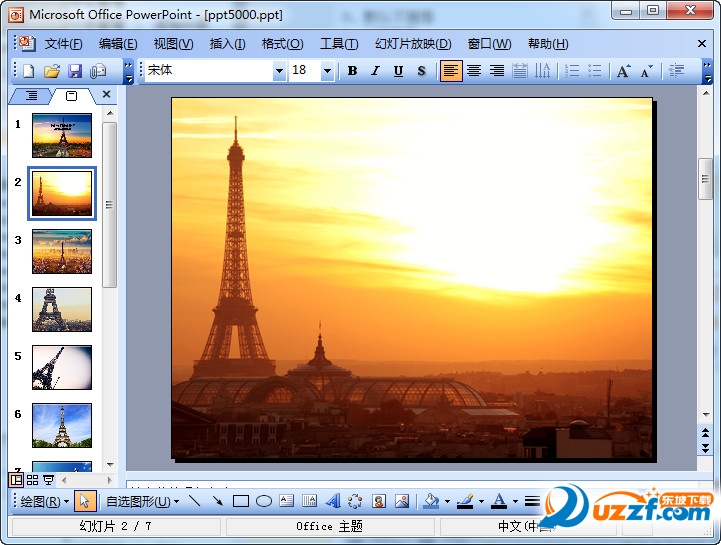721x545 pixels.
Task: Switch to the Outline tab
Action: tap(31, 96)
